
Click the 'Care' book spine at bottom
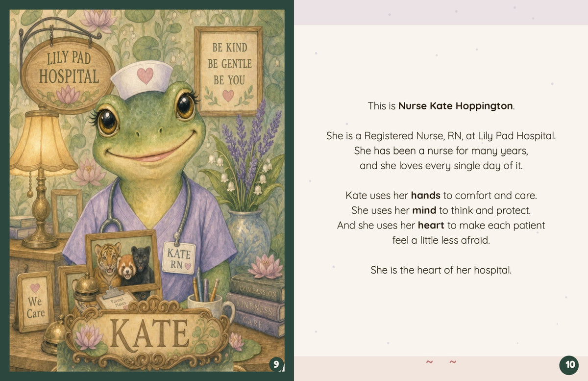coord(254,323)
